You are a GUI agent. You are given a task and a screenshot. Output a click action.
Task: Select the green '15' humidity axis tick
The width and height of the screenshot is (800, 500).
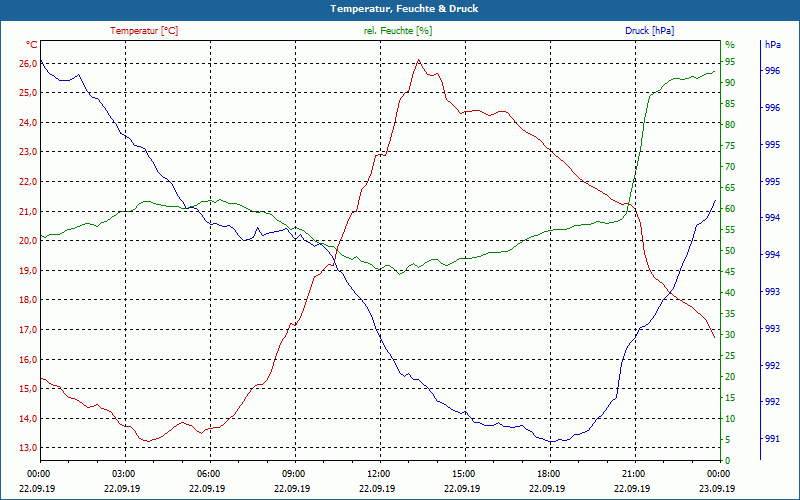[730, 397]
